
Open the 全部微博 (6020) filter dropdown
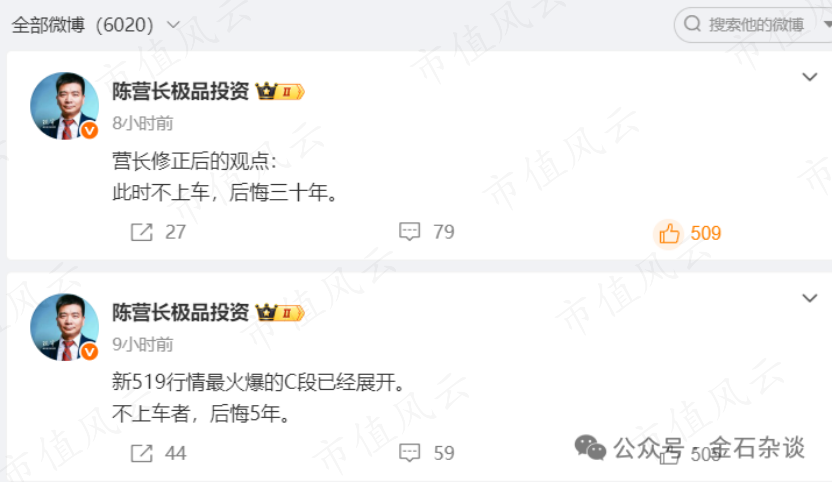(96, 25)
